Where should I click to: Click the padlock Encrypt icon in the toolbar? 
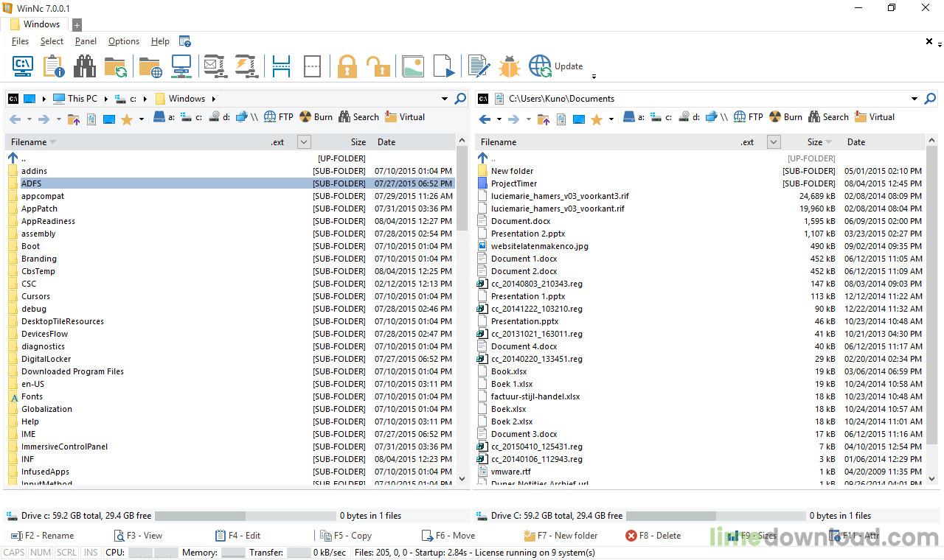click(347, 66)
